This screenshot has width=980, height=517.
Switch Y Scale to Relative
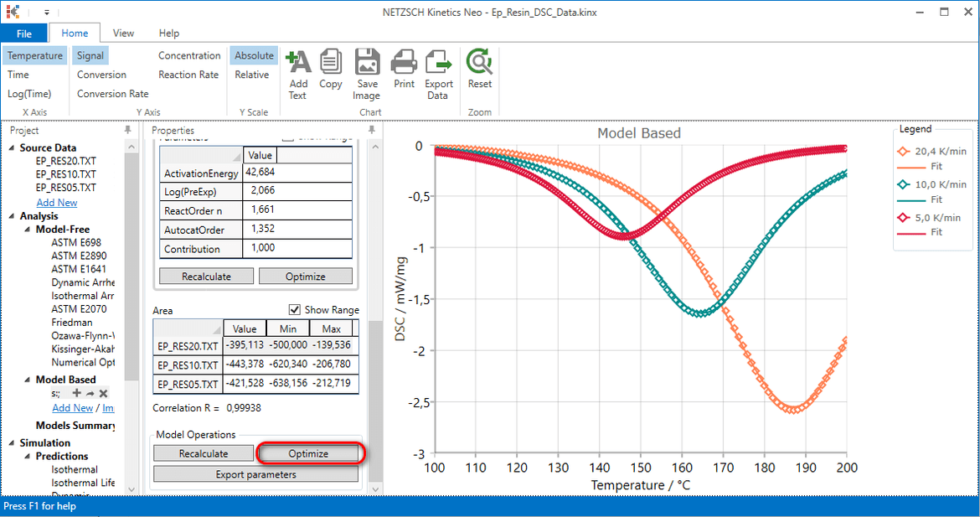(x=253, y=74)
